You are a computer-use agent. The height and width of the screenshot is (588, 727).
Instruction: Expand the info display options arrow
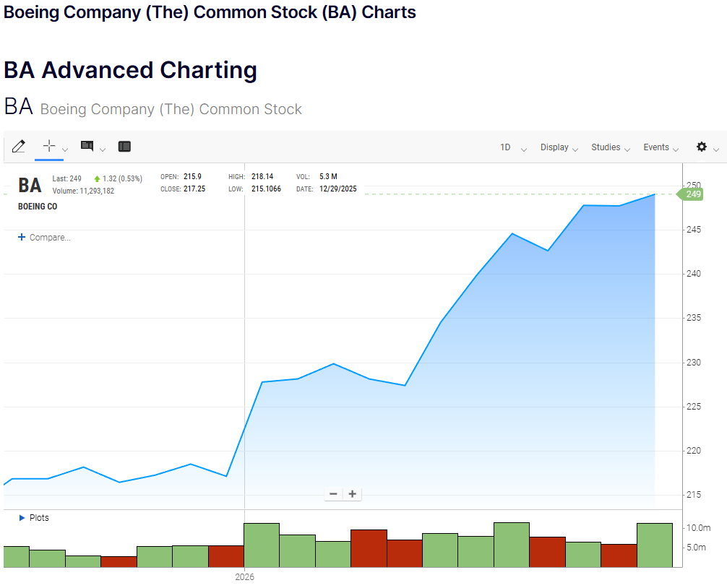[x=103, y=150]
